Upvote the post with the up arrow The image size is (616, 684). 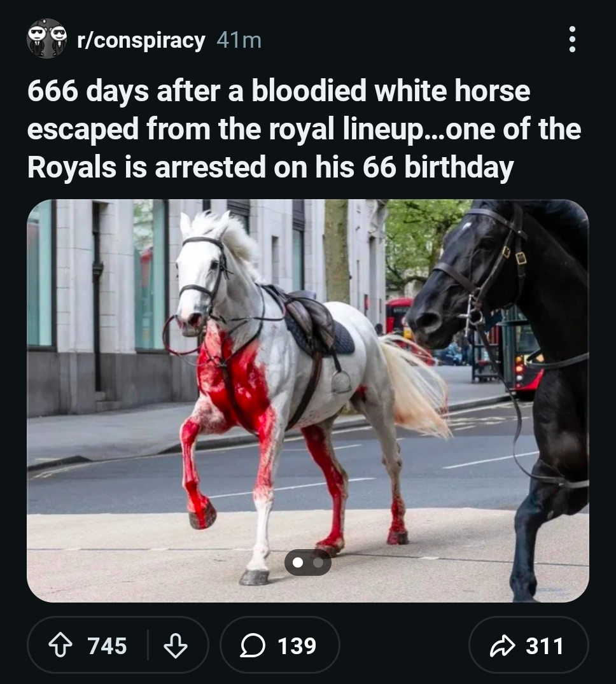60,646
